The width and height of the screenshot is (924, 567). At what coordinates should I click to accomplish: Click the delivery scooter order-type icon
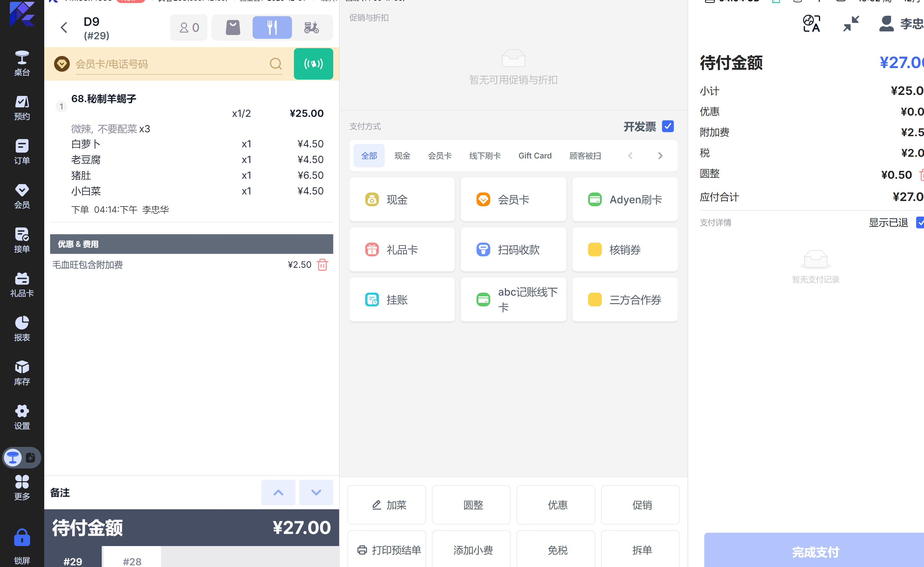pos(311,27)
